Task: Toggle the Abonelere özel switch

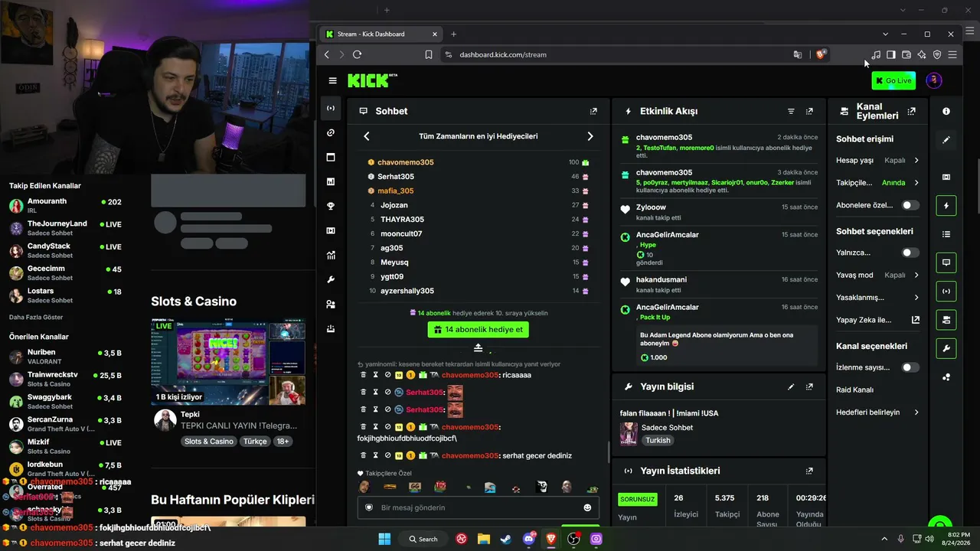Action: [910, 205]
